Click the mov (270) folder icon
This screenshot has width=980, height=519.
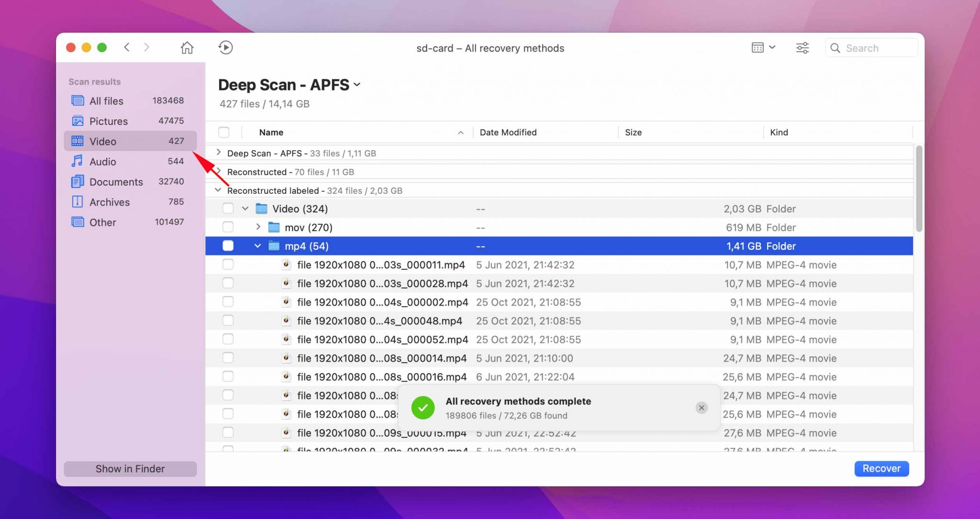(274, 227)
